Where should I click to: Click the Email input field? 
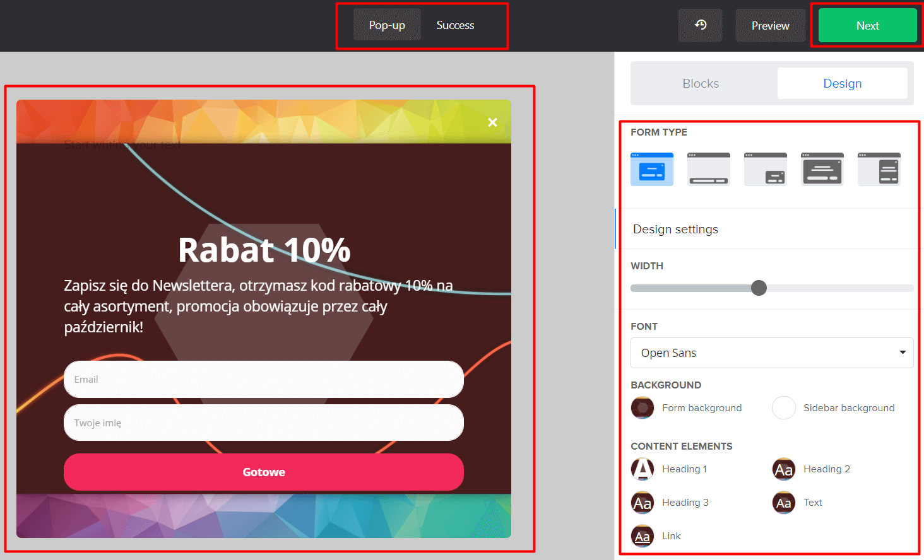pyautogui.click(x=263, y=379)
